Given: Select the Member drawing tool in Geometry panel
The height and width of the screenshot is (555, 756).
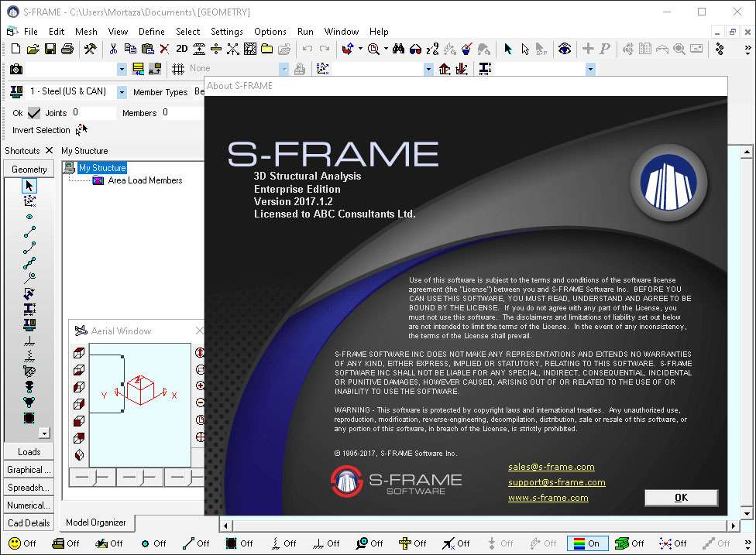Looking at the screenshot, I should (28, 231).
